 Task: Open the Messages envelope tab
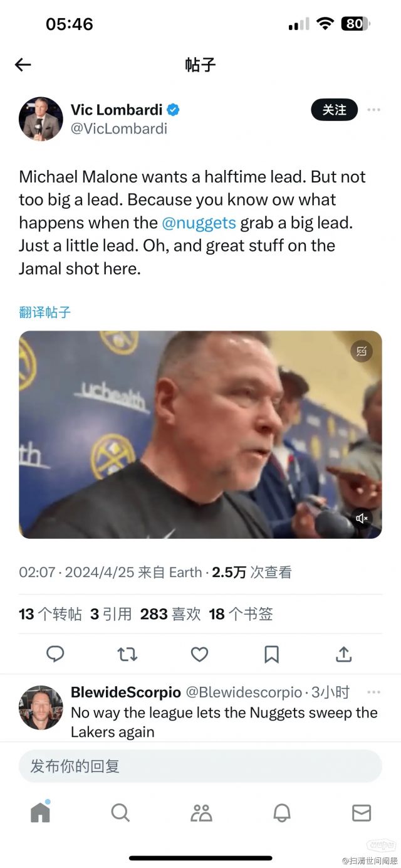point(362,813)
